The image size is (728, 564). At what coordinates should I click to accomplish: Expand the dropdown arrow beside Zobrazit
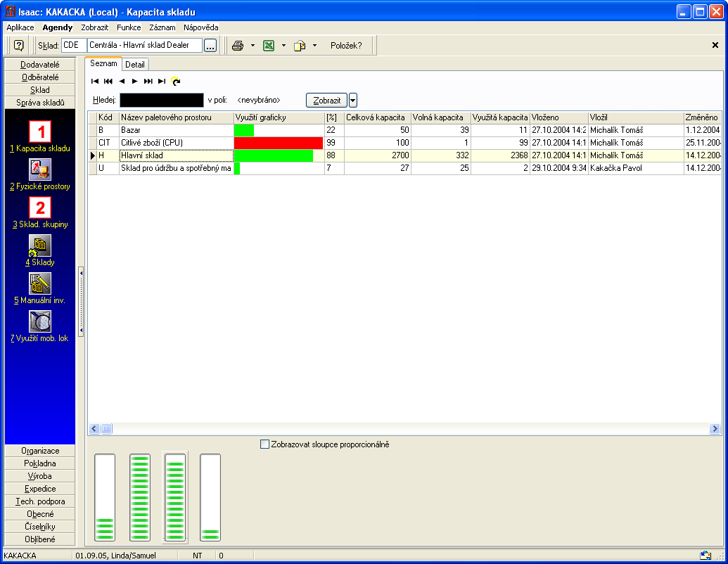(x=353, y=101)
